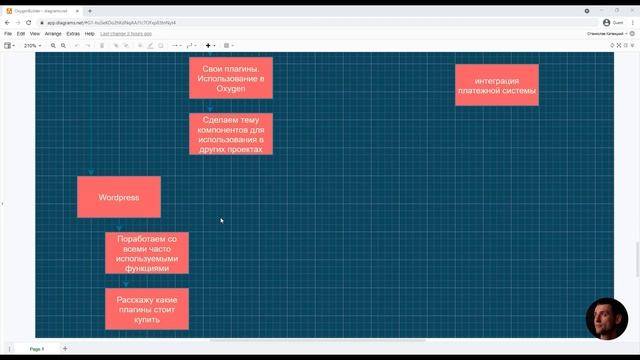The image size is (640, 360).
Task: Click the browser Forward arrow
Action: coord(18,23)
